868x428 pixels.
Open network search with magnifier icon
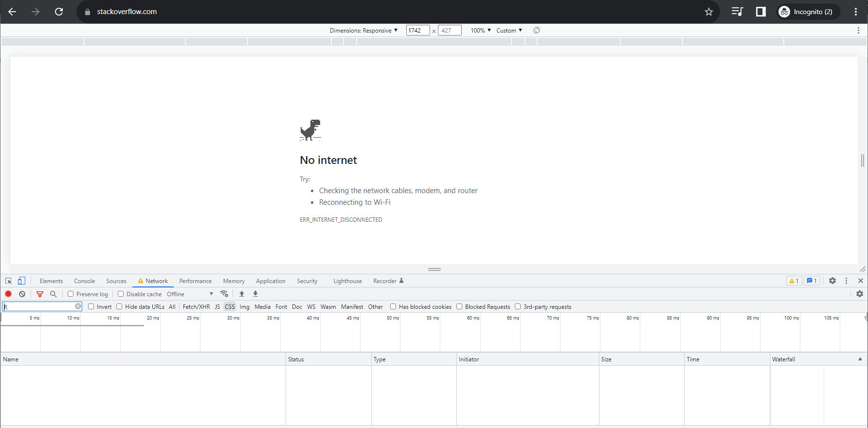coord(54,294)
